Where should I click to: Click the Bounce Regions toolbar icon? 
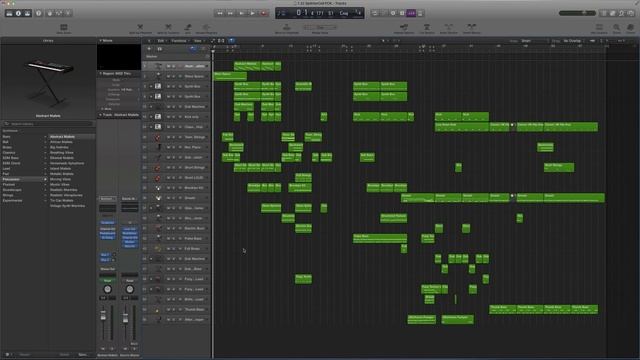click(206, 29)
